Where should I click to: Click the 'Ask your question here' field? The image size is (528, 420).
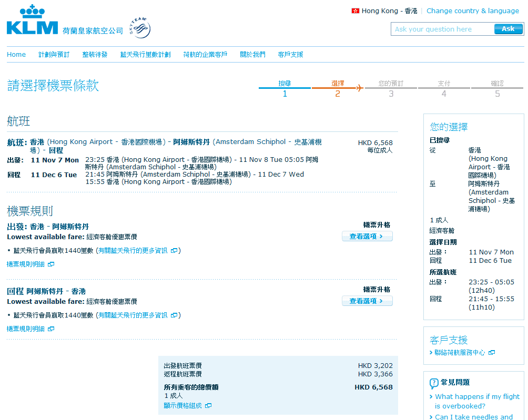click(442, 29)
